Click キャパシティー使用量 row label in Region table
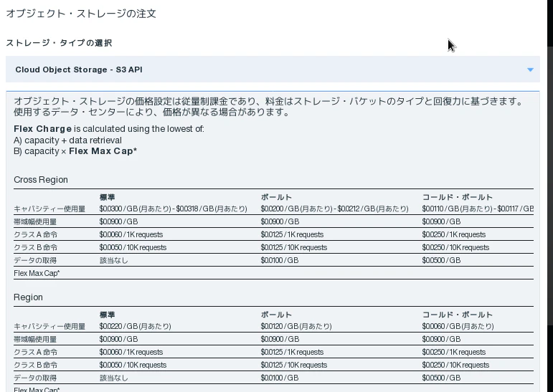The height and width of the screenshot is (392, 553). pyautogui.click(x=49, y=327)
